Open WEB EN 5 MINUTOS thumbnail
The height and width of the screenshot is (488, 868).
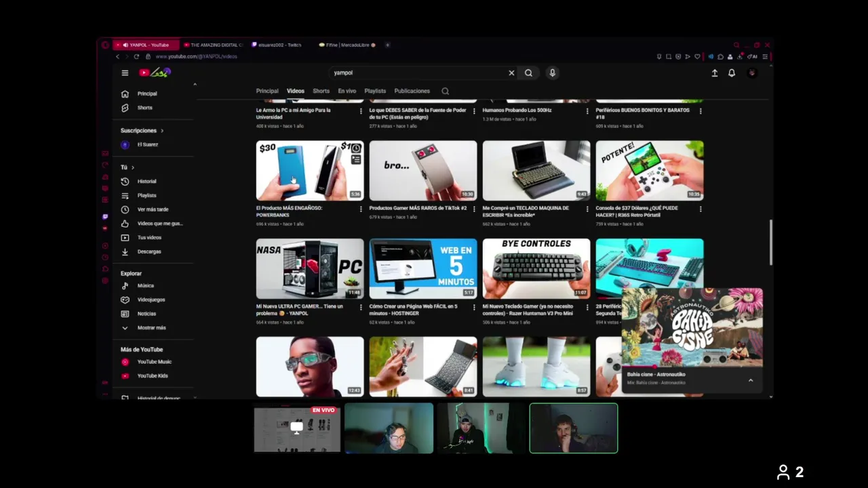coord(423,268)
